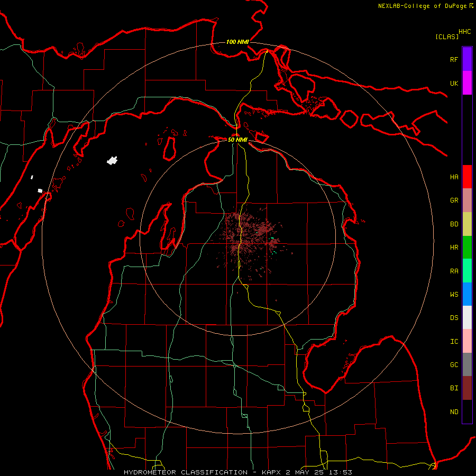
Task: Click the ND black legend swatch
Action: click(x=467, y=411)
